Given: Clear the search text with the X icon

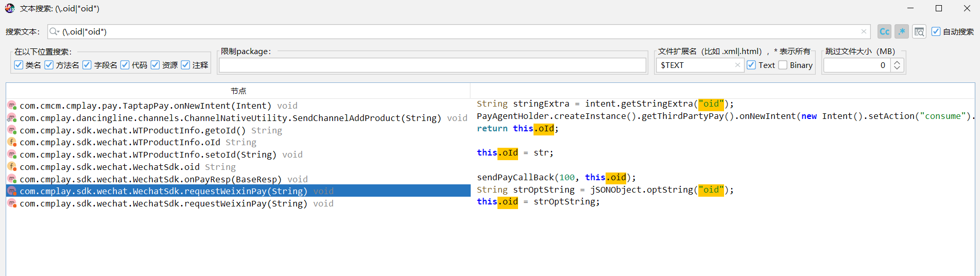Looking at the screenshot, I should pos(864,31).
